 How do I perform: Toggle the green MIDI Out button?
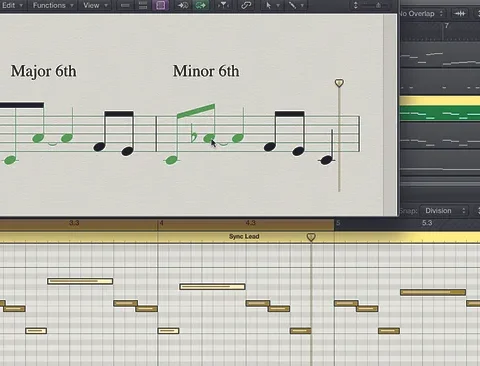click(x=201, y=5)
